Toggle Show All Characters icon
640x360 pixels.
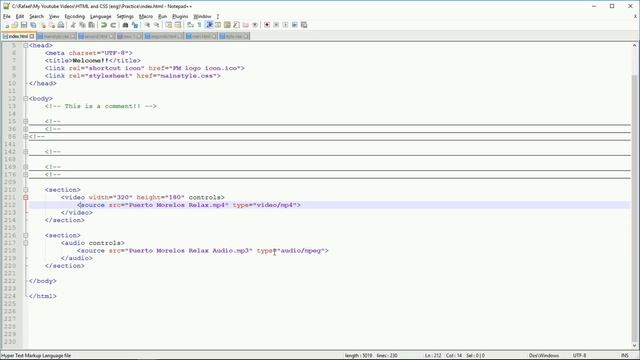200,25
